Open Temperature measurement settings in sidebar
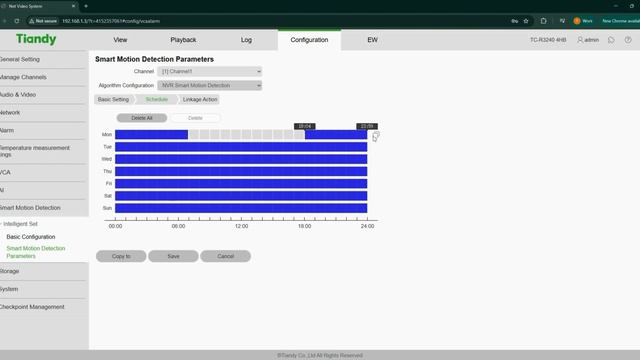Screen dimensions: 640x360 click(35, 151)
